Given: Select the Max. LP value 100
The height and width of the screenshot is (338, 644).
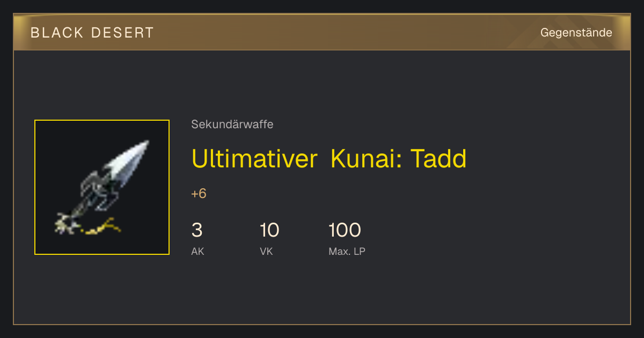Looking at the screenshot, I should point(345,230).
